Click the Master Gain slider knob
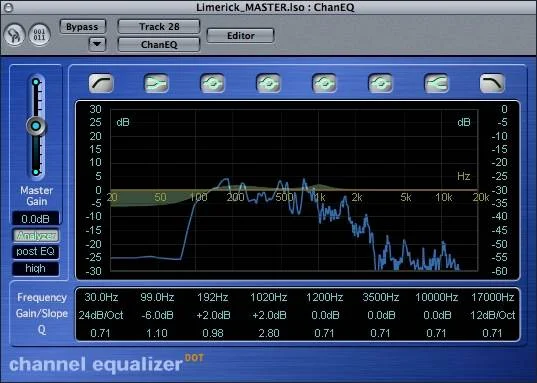 coord(36,126)
